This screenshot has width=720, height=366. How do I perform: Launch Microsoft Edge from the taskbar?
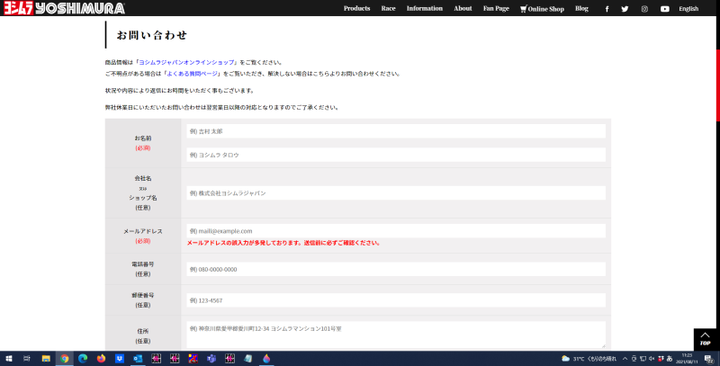point(83,359)
